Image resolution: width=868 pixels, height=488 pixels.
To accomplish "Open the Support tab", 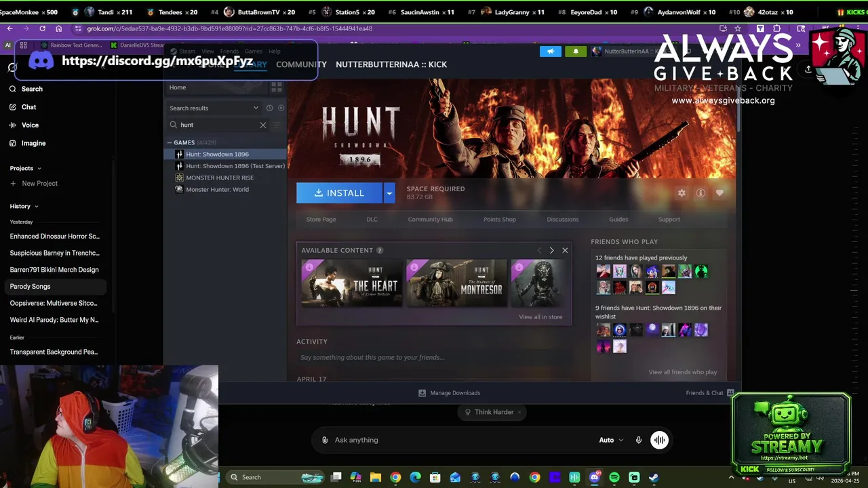I will pos(669,220).
